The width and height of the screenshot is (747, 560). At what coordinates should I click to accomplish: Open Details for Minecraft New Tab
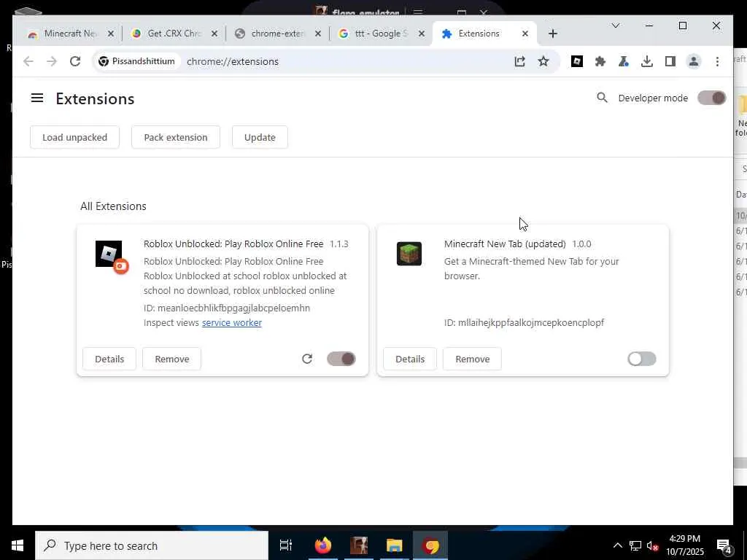(410, 359)
